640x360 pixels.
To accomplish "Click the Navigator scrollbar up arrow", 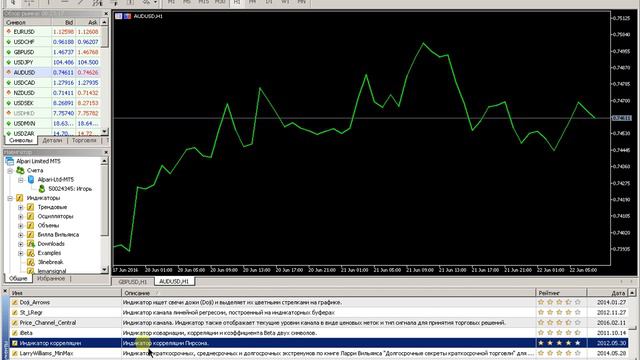I will pyautogui.click(x=104, y=161).
